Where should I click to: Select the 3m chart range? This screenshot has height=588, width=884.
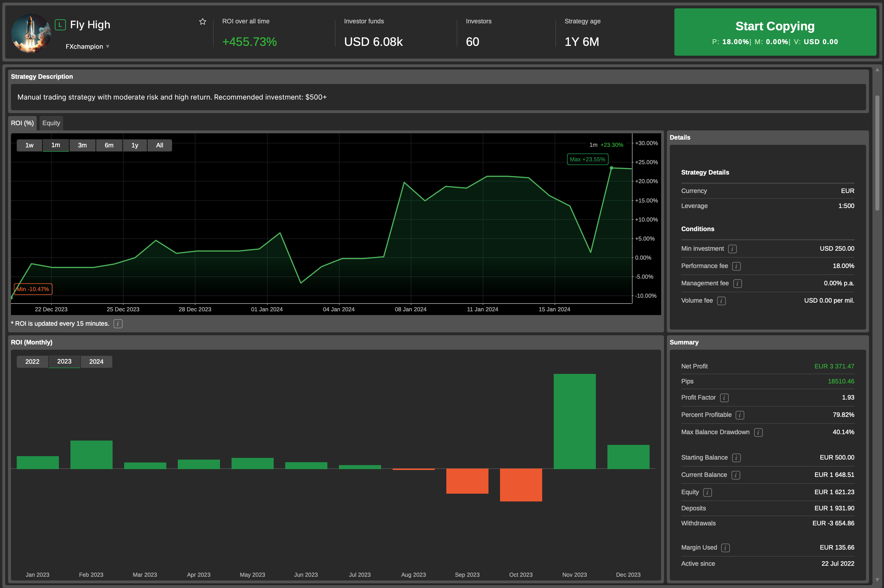[82, 145]
